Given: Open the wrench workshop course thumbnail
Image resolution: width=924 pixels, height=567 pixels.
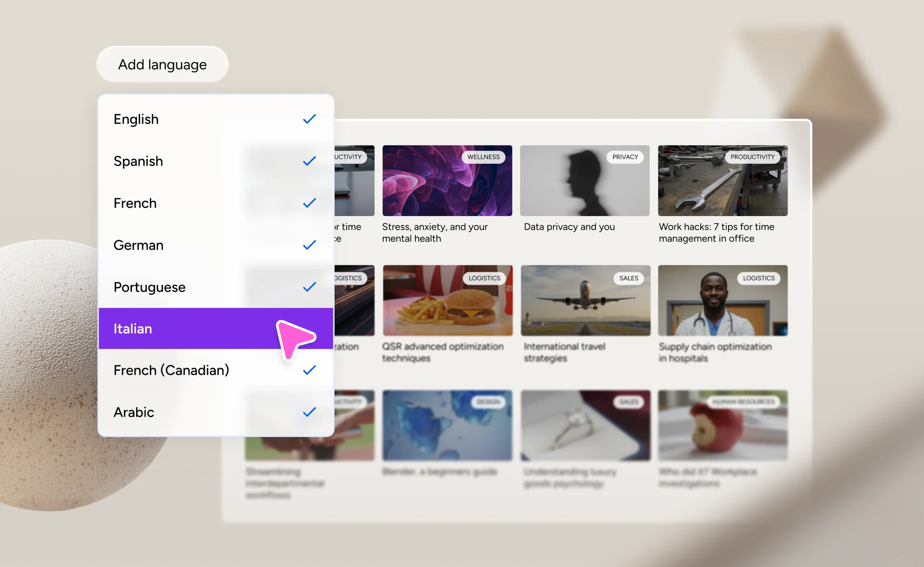Looking at the screenshot, I should tap(723, 180).
